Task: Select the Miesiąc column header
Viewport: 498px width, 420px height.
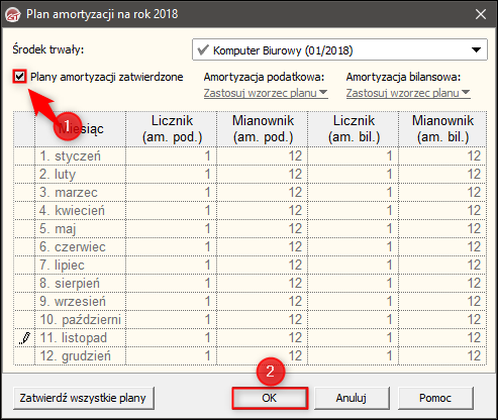Action: coord(80,129)
